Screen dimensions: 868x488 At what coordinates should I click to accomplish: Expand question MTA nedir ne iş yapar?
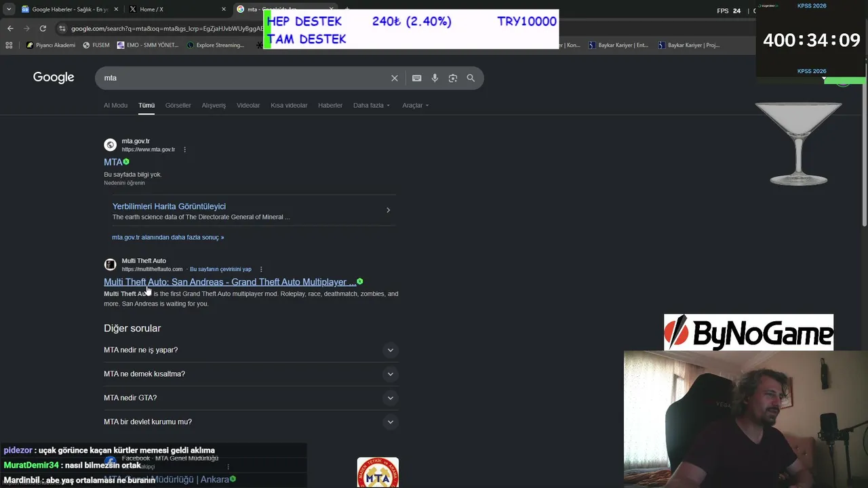click(250, 350)
